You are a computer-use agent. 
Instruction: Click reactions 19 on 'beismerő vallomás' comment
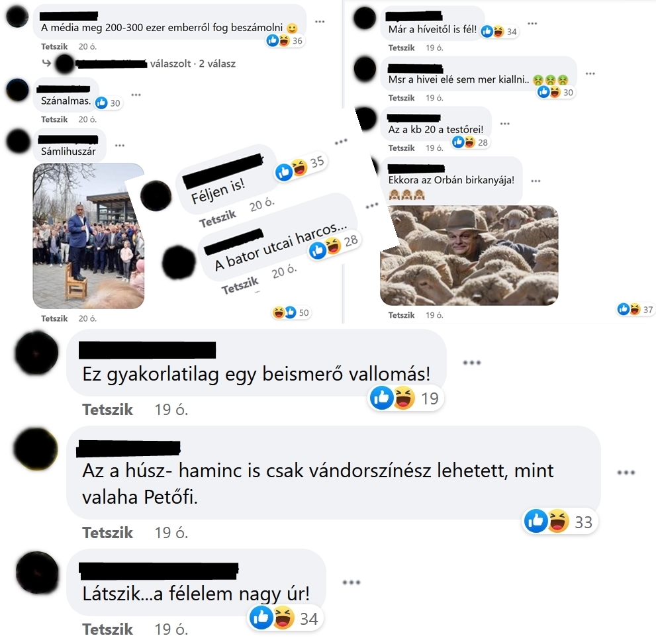[405, 398]
